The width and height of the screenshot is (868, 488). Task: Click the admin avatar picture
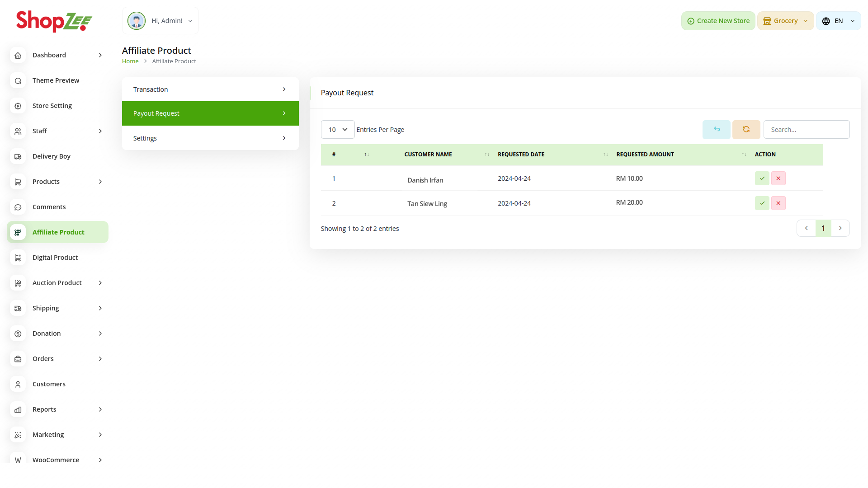pyautogui.click(x=136, y=21)
